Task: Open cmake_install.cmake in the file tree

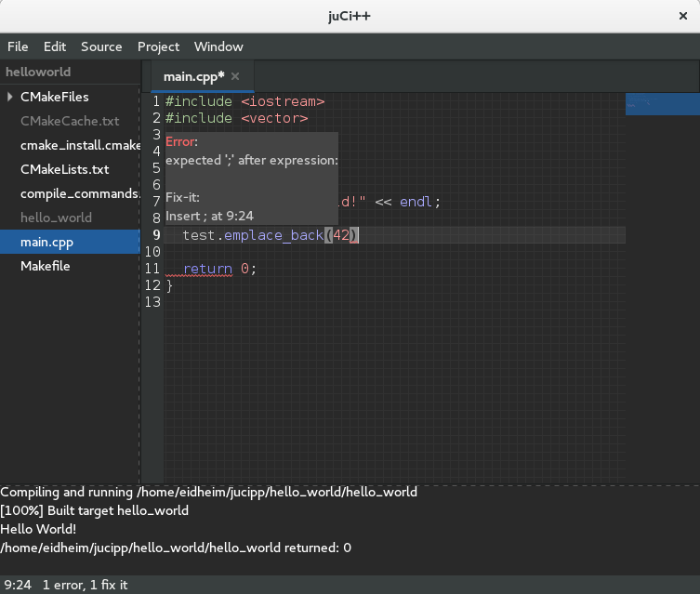Action: pos(79,145)
